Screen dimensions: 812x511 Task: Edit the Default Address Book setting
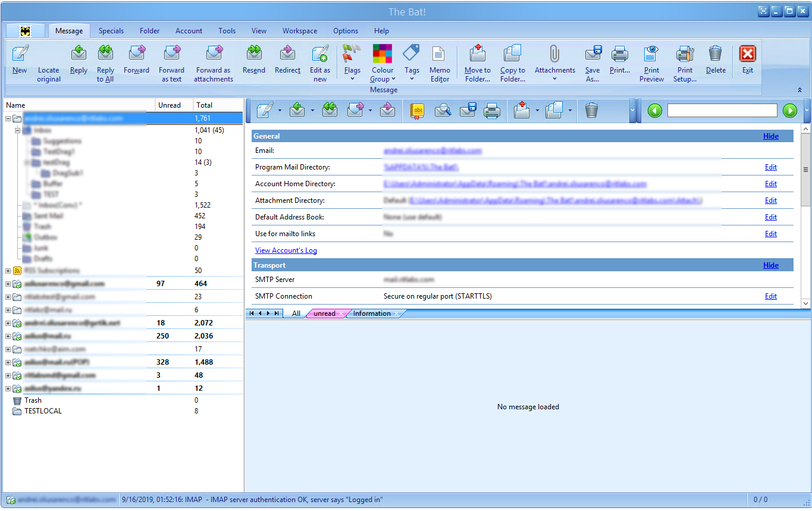point(771,217)
